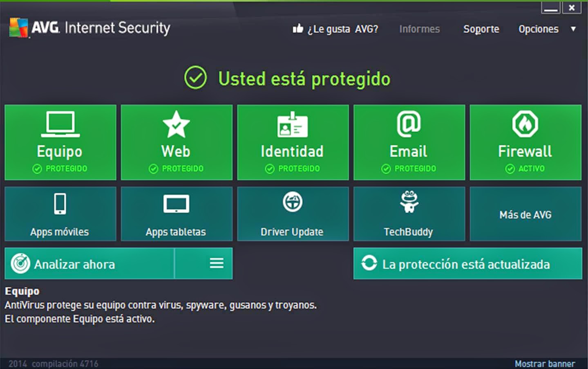Click the TechBuddy label
This screenshot has width=588, height=369.
[408, 232]
